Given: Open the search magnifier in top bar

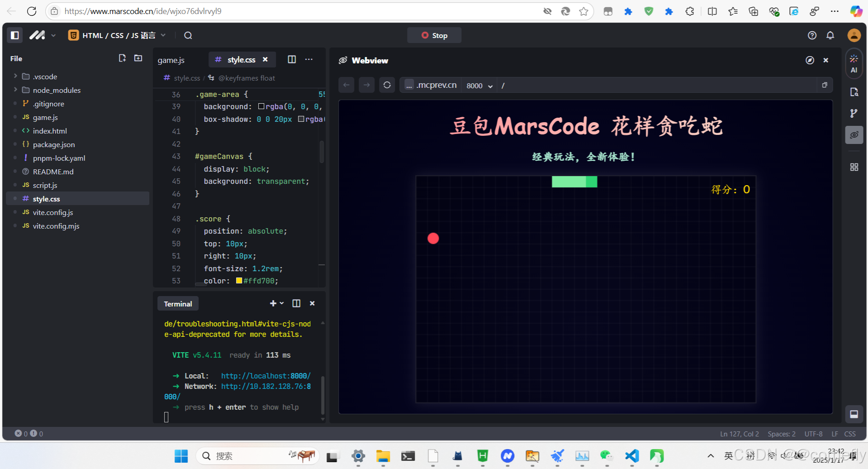Looking at the screenshot, I should pos(188,35).
